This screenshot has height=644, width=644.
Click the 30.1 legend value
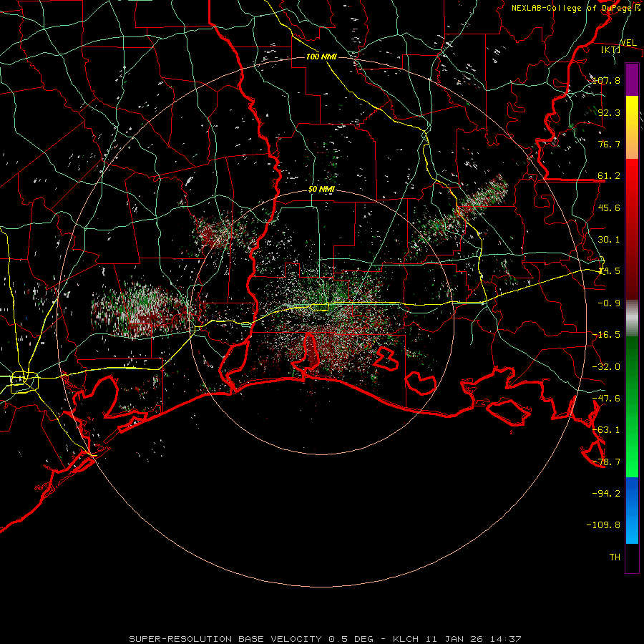pos(609,240)
